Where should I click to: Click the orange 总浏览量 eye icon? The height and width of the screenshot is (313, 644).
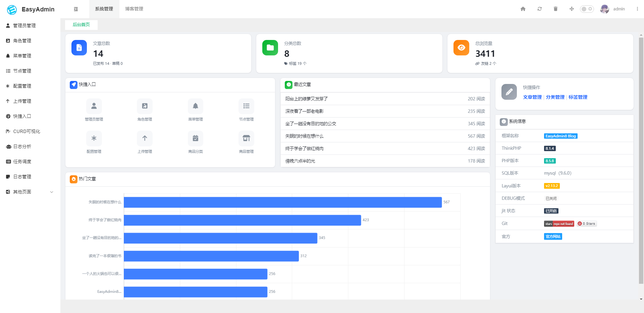[x=461, y=48]
